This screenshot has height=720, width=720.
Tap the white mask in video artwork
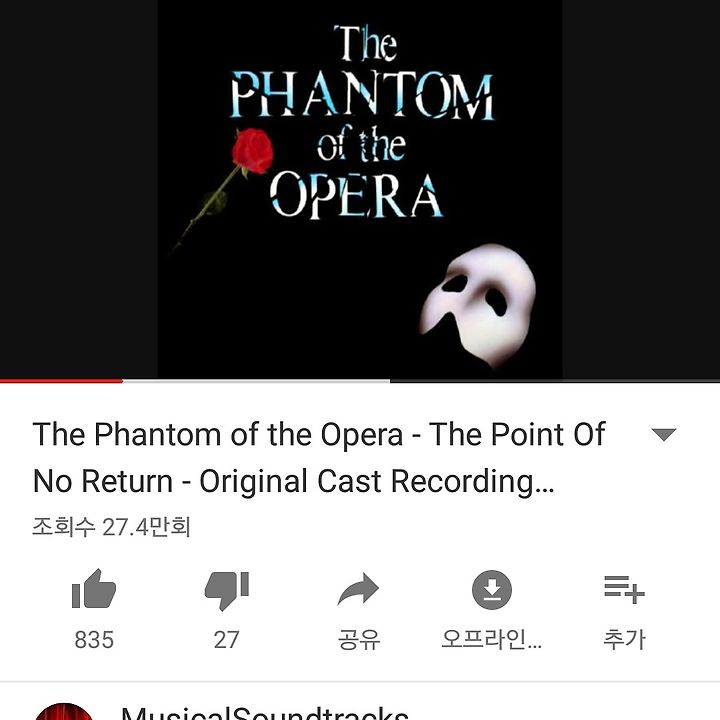(x=478, y=305)
